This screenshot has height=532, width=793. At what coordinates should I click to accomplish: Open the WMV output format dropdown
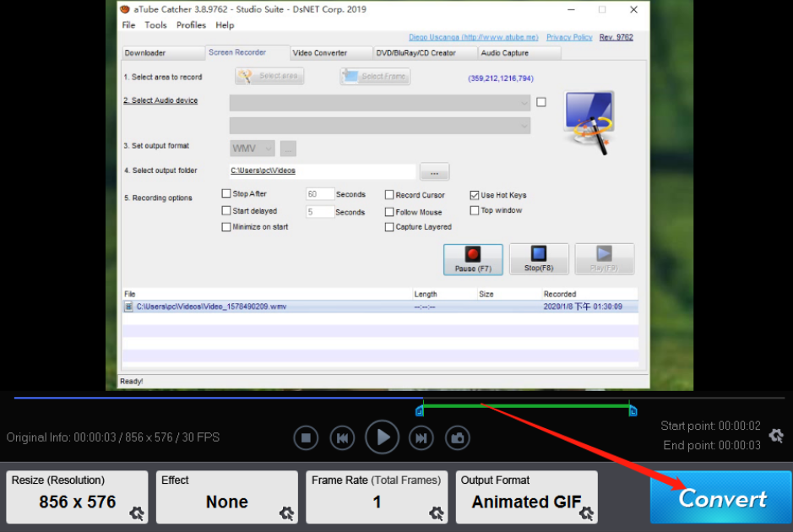(x=252, y=148)
